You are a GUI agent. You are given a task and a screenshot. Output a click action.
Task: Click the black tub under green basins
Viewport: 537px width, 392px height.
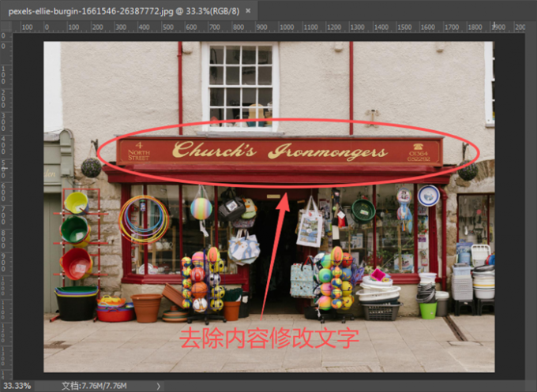(76, 307)
